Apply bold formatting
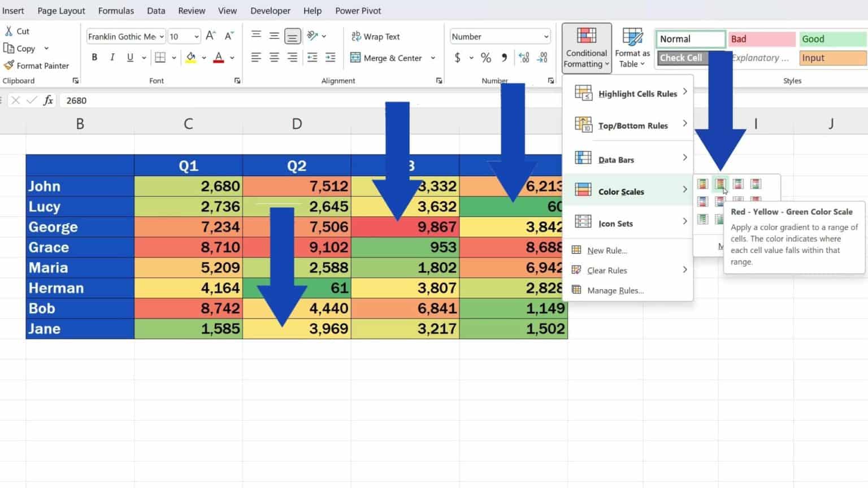 (94, 57)
